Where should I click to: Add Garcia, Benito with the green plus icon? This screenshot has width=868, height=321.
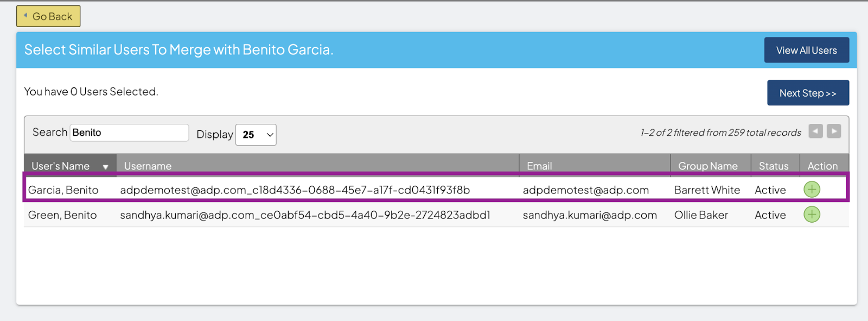click(x=812, y=190)
